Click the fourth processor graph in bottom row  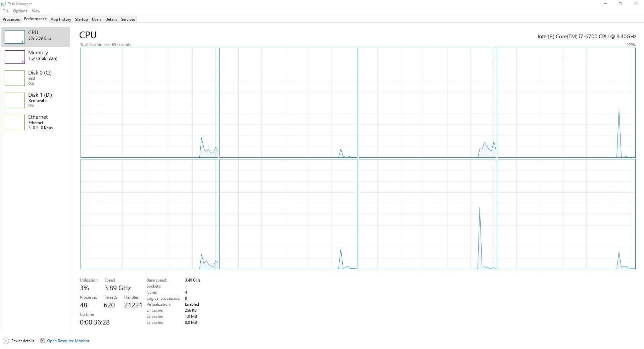click(x=566, y=214)
